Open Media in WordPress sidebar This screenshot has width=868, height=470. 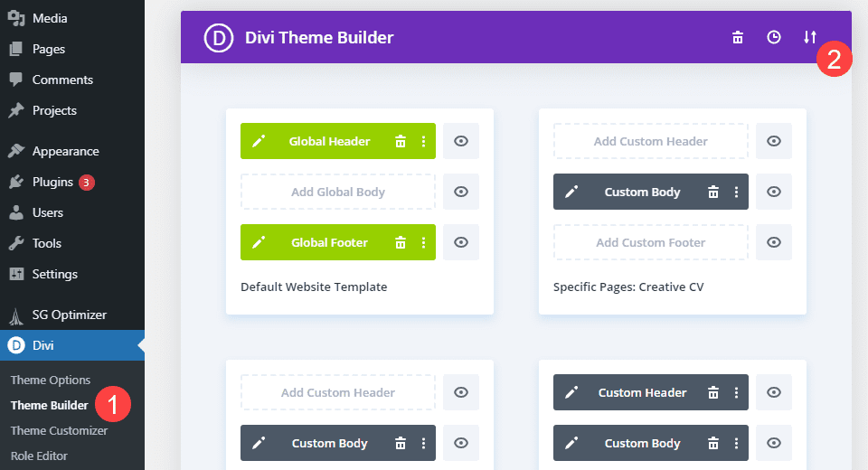pos(72,18)
